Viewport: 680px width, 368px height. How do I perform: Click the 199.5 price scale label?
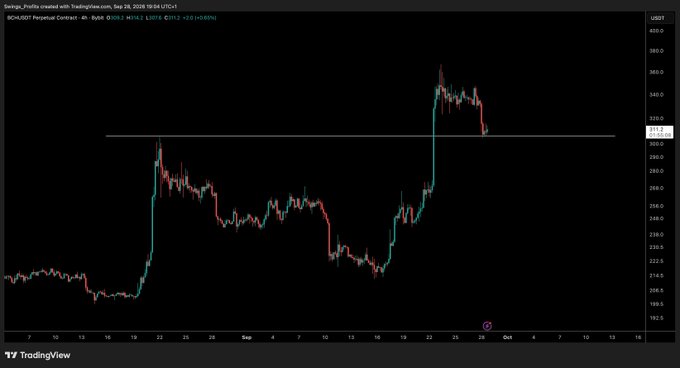point(656,304)
